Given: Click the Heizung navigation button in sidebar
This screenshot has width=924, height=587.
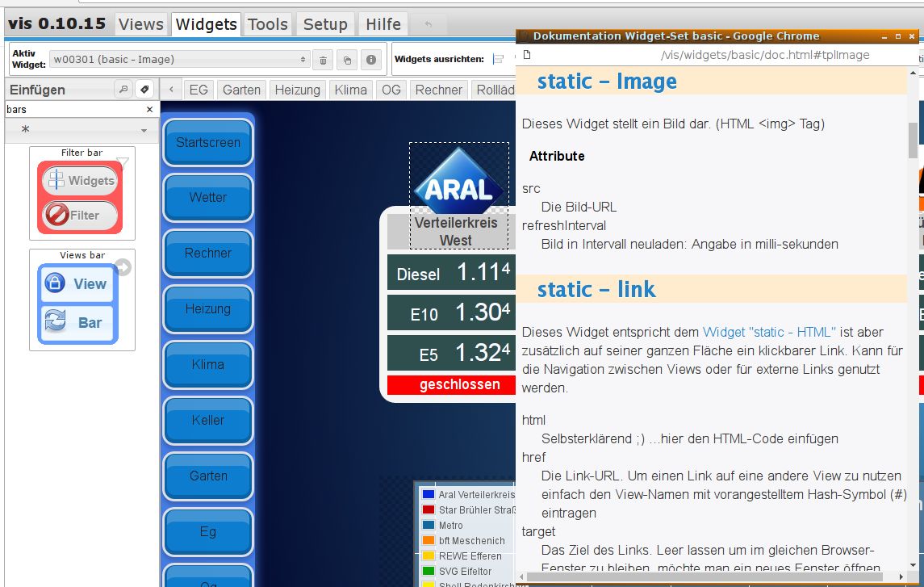Looking at the screenshot, I should pos(208,308).
